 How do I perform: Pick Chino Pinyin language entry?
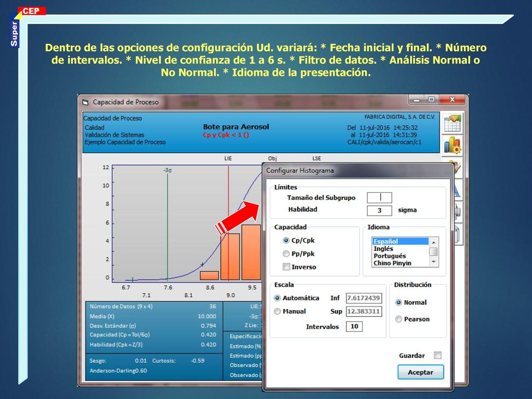click(x=393, y=263)
